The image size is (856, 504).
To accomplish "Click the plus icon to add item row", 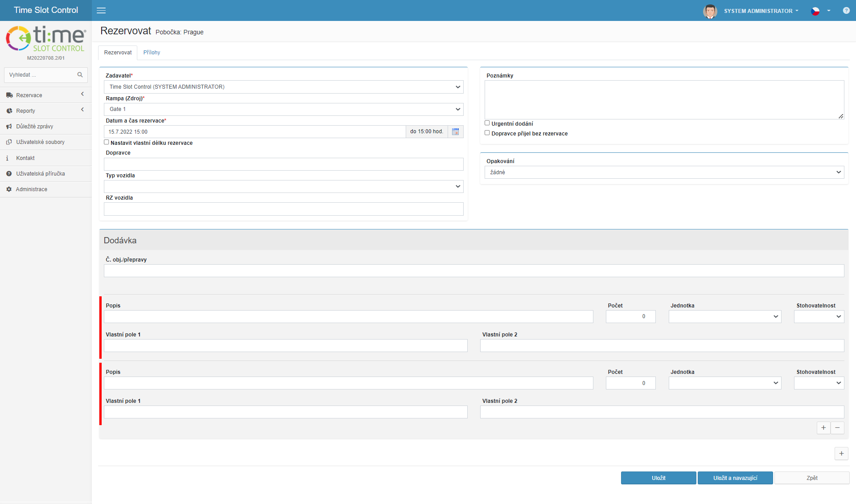I will coord(823,428).
